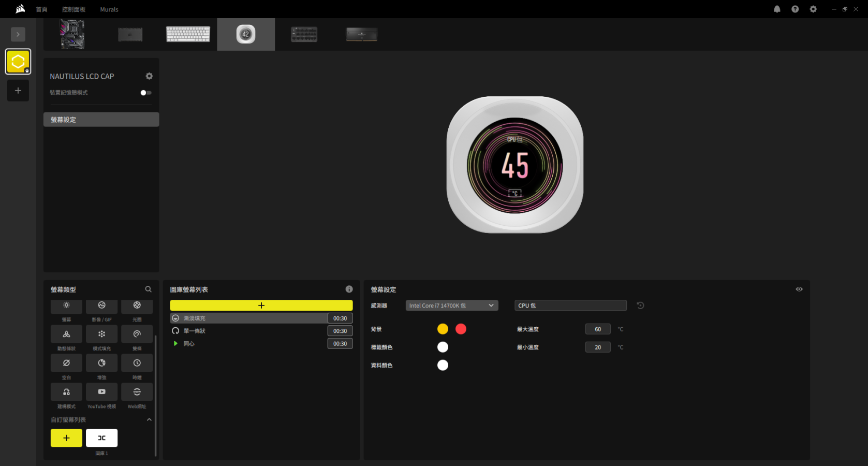Expand the left sidebar with arrow button
Screen dimensions: 868x466
click(18, 34)
